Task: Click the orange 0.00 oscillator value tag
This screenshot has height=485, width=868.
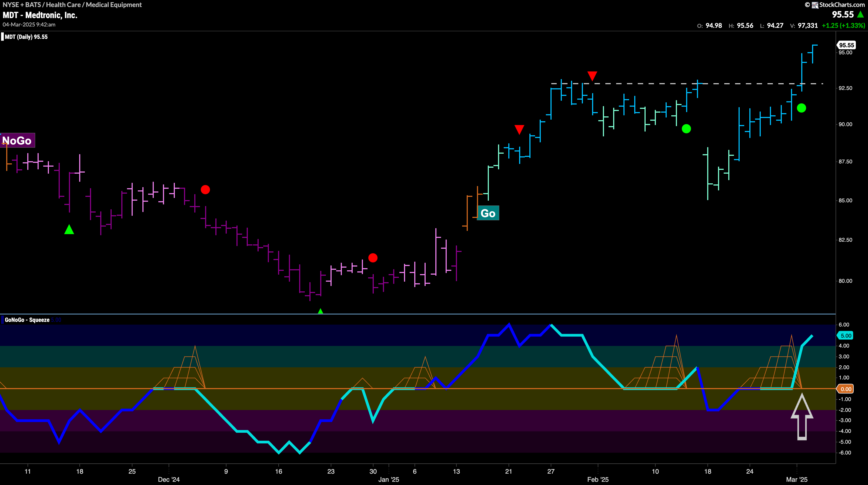Action: (845, 389)
